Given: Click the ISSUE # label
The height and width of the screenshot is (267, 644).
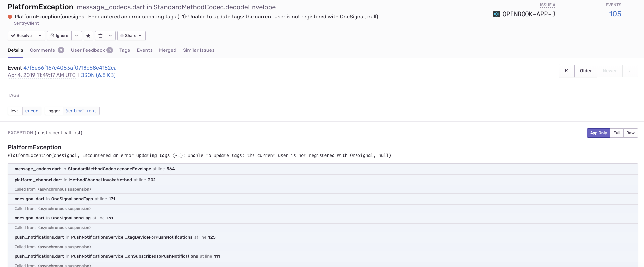Looking at the screenshot, I should coord(547,5).
